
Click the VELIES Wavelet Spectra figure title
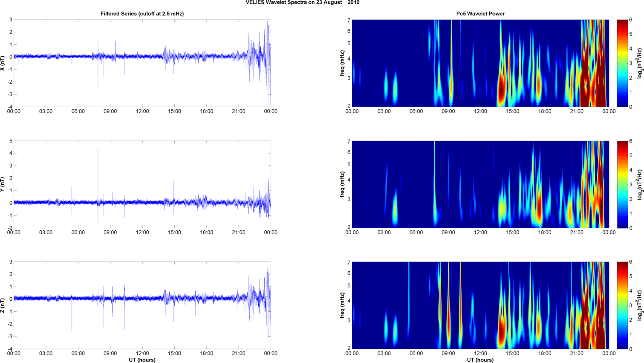click(x=302, y=3)
